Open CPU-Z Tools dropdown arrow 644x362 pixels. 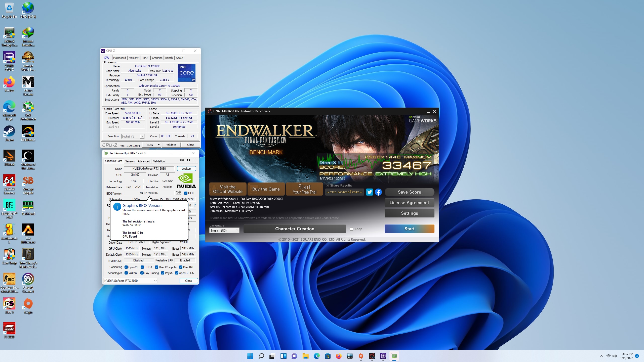pyautogui.click(x=159, y=145)
